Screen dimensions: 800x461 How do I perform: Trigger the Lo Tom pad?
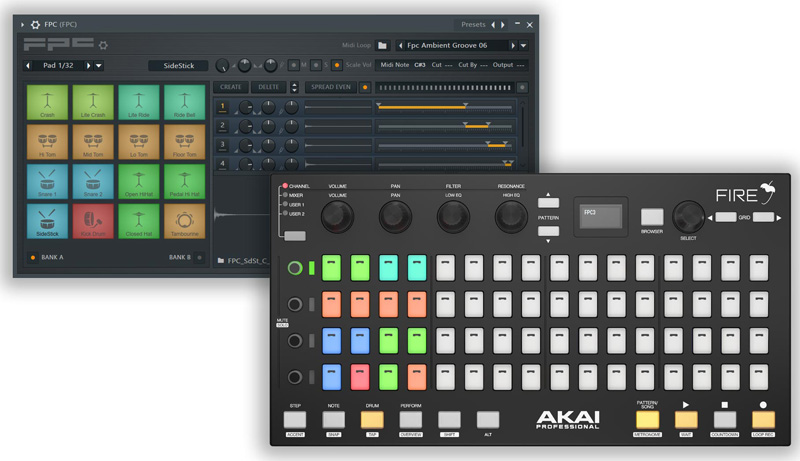click(x=139, y=142)
